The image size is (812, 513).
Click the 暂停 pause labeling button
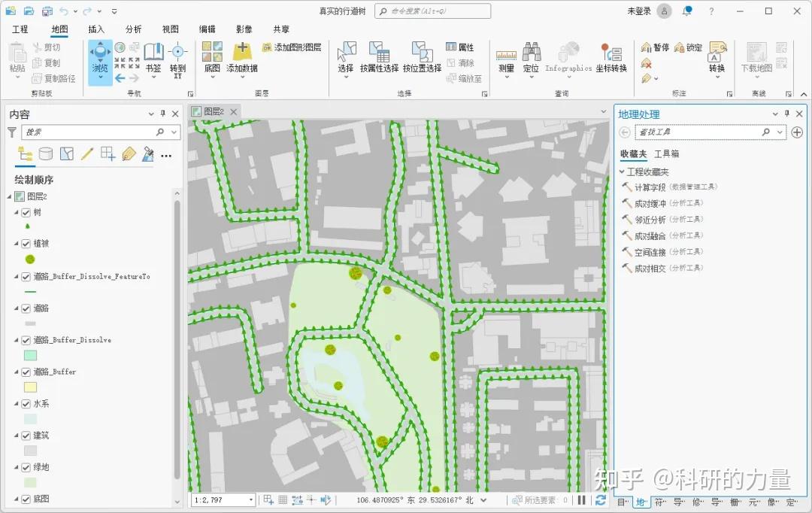(x=655, y=47)
